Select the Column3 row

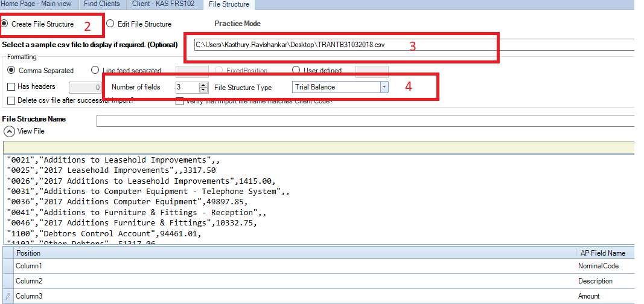click(x=318, y=296)
